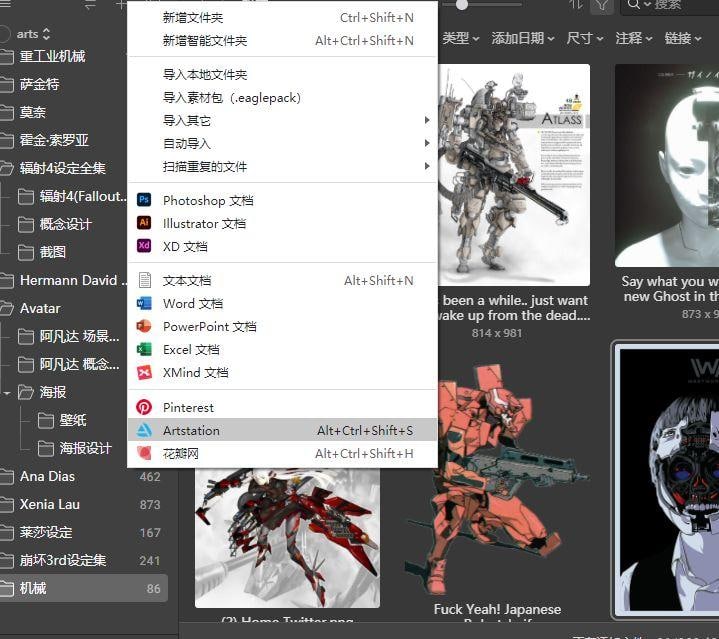Viewport: 719px width, 639px height.
Task: Click the folder icon beside 壁纸
Action: point(46,420)
